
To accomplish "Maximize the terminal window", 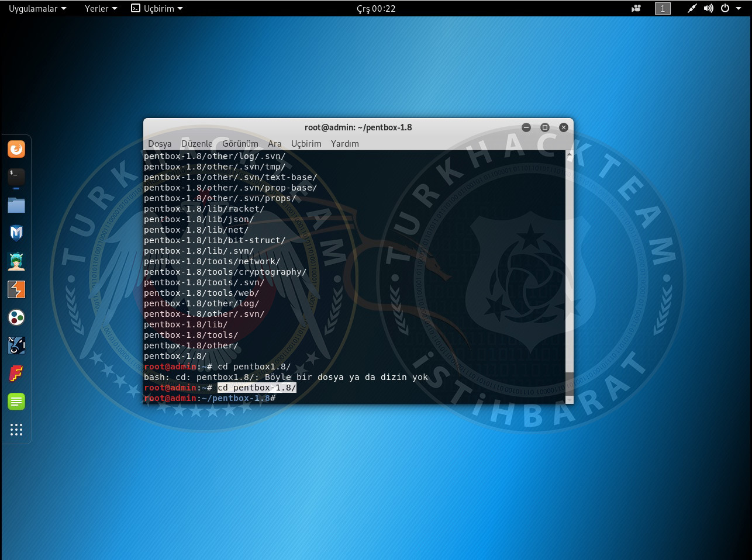I will coord(545,127).
